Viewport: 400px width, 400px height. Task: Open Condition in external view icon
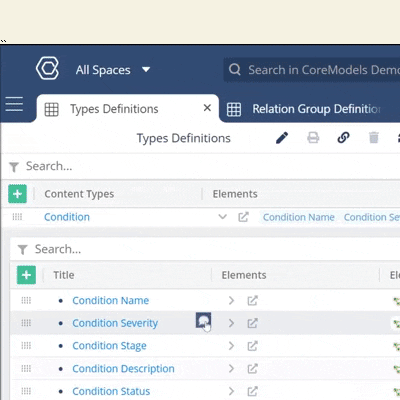click(x=243, y=217)
